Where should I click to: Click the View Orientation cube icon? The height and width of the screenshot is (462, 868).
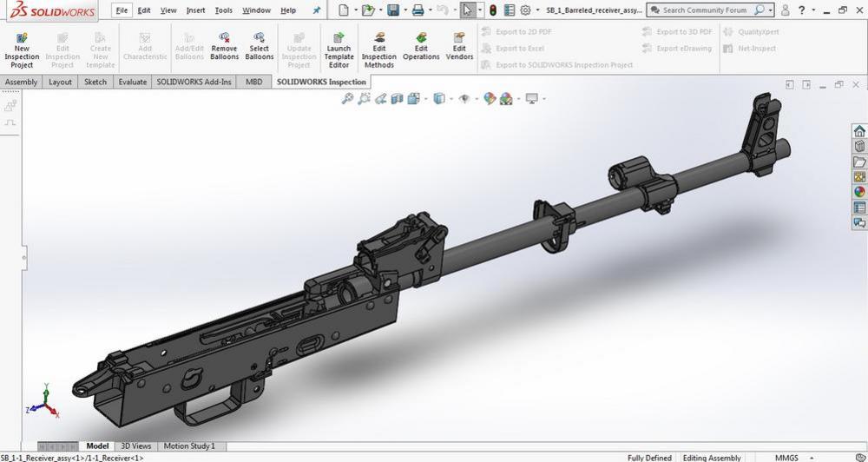413,99
